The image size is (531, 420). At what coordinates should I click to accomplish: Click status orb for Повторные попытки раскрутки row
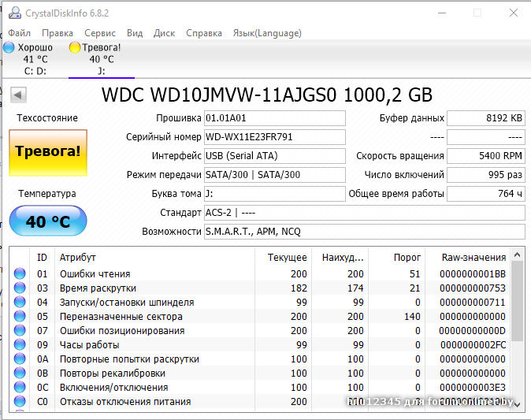point(20,359)
